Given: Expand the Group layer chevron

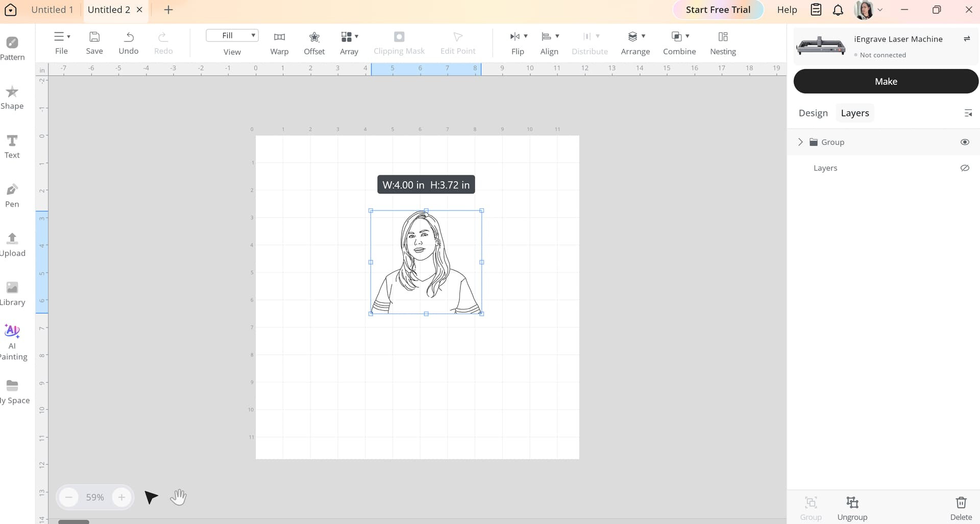Looking at the screenshot, I should point(800,142).
